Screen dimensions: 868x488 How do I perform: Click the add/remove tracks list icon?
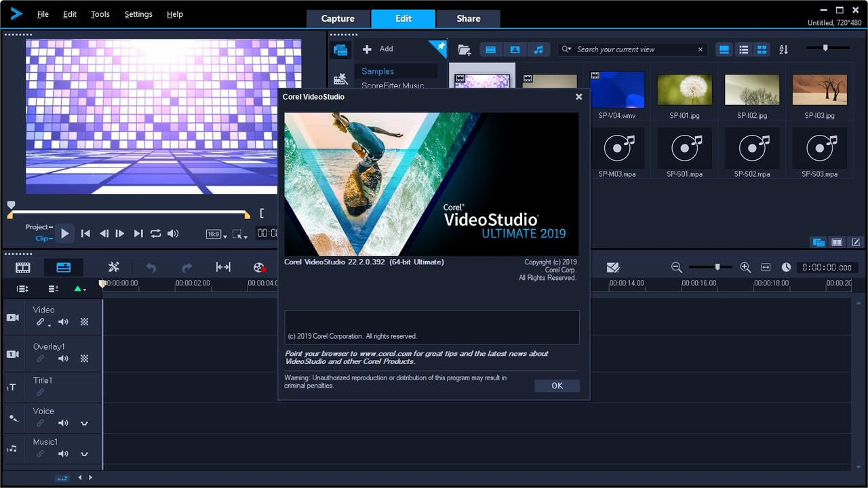[x=54, y=289]
